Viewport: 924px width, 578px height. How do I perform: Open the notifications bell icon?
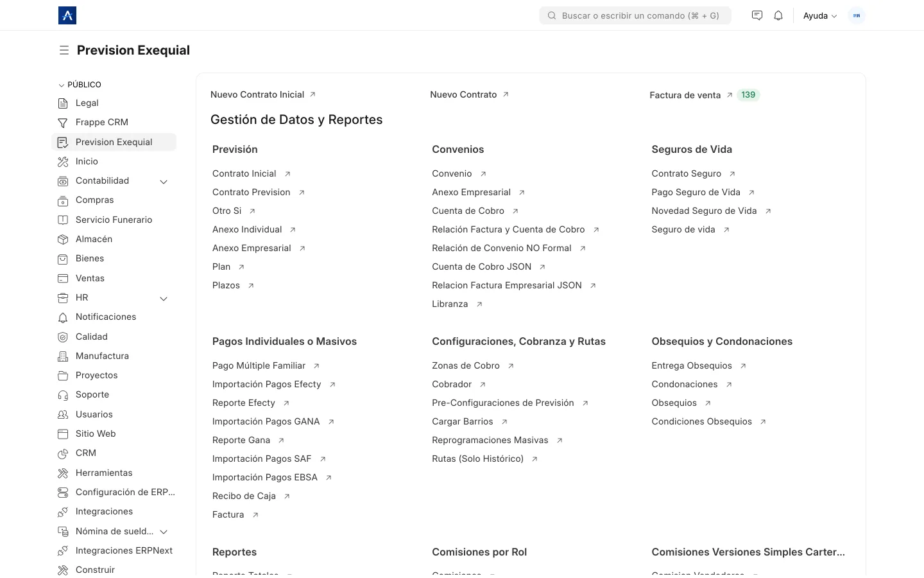[x=778, y=15]
